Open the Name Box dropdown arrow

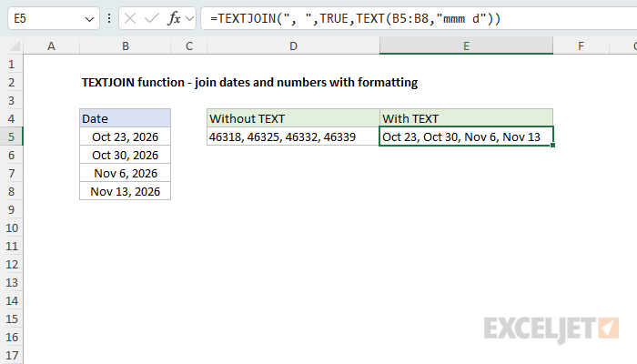(x=89, y=19)
